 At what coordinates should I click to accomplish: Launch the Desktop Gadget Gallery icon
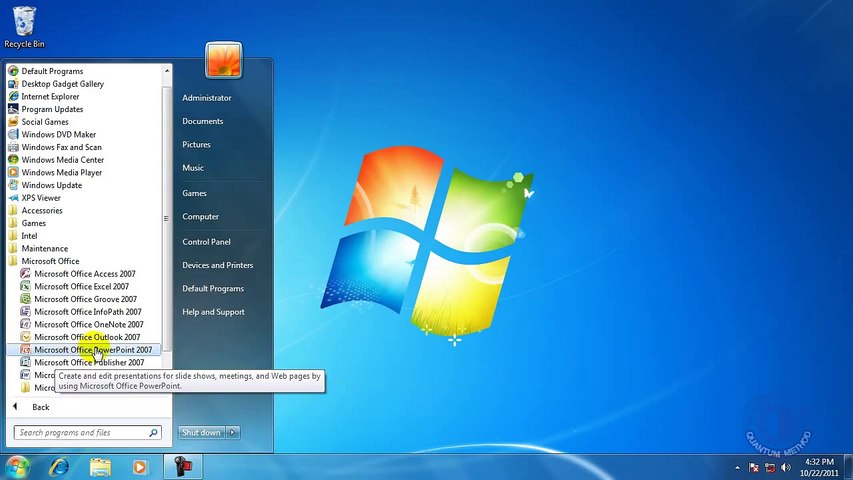[13, 84]
